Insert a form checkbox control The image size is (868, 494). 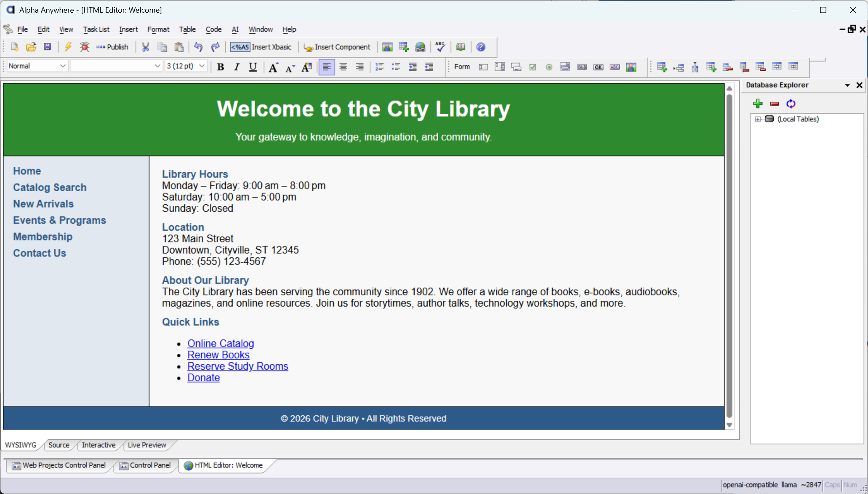tap(533, 67)
